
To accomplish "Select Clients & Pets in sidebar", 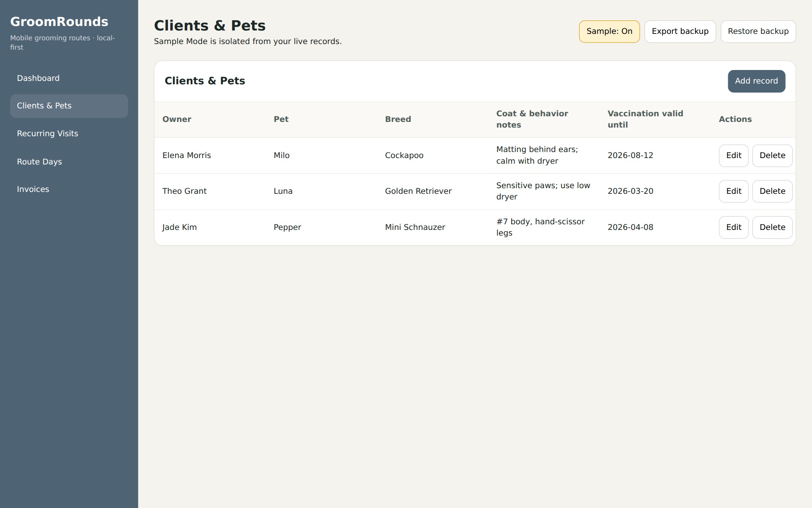I will coord(69,106).
